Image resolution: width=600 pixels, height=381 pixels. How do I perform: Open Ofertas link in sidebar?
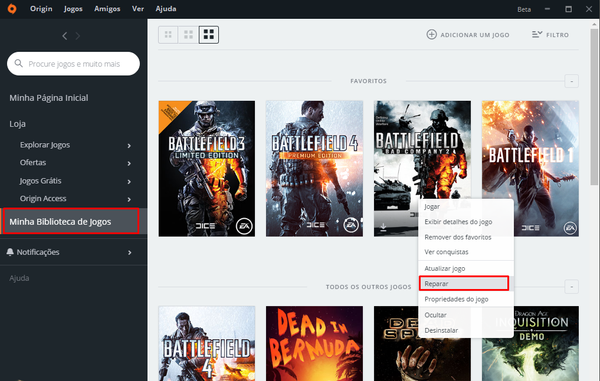33,163
